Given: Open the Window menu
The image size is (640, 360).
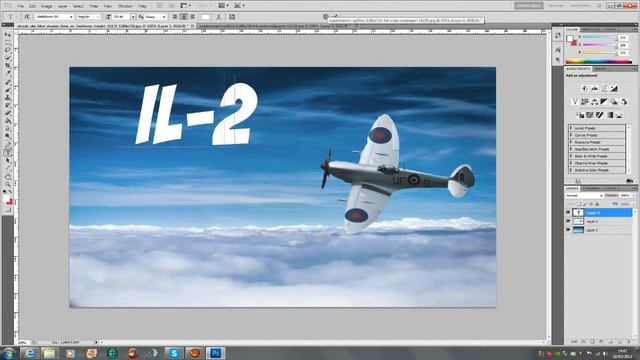Looking at the screenshot, I should 125,6.
